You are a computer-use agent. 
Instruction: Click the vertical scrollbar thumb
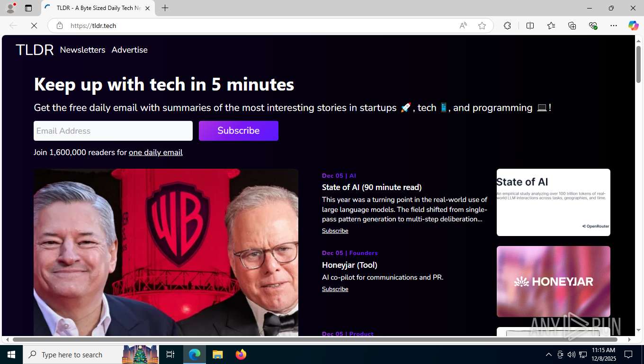[638, 64]
